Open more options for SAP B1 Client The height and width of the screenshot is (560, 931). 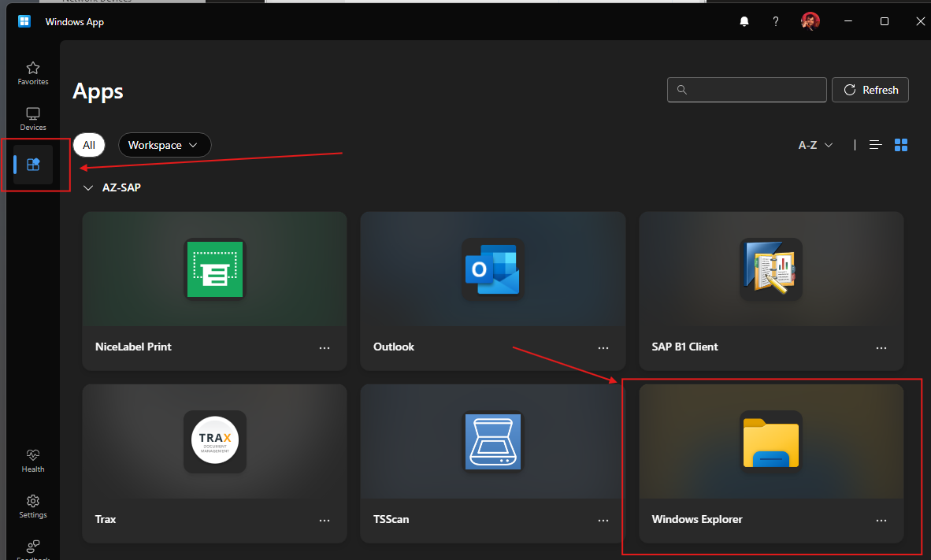[x=881, y=347]
